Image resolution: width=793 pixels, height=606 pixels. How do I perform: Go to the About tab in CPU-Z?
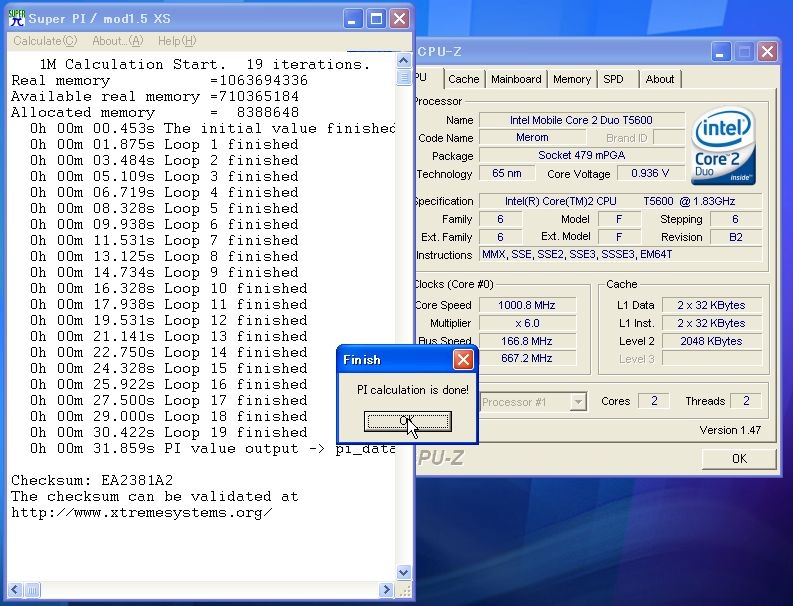tap(660, 79)
